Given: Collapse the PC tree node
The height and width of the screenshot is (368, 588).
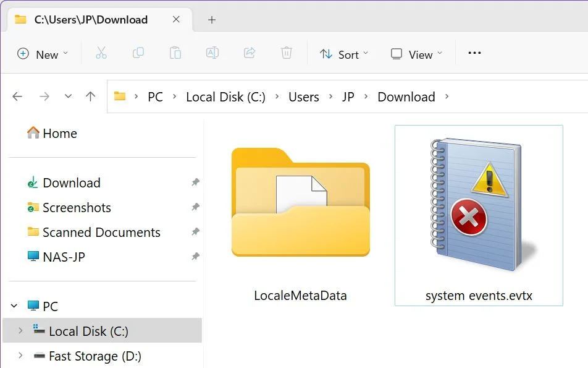Looking at the screenshot, I should click(14, 306).
